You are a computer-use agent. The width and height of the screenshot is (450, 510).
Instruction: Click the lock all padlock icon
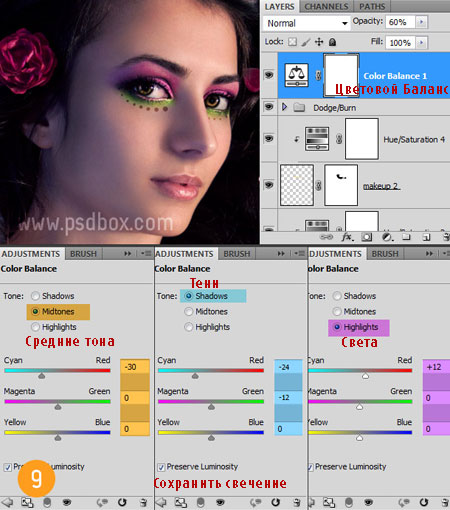click(332, 42)
